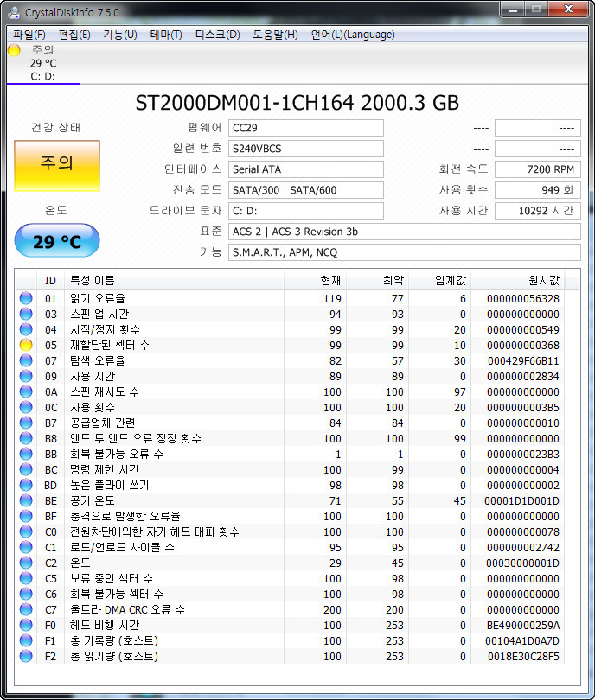This screenshot has height=700, width=595.
Task: Click the SATA/300 | SATA/600 transfer mode field
Action: click(306, 190)
